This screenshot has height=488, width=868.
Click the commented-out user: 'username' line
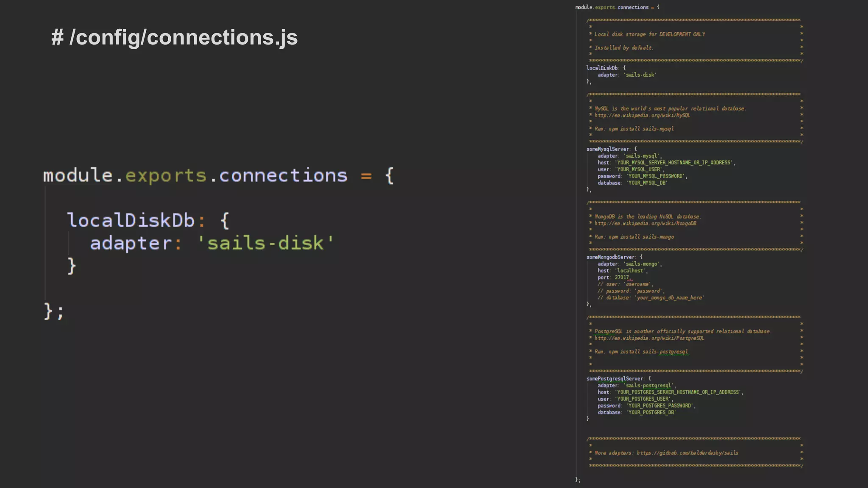[626, 284]
